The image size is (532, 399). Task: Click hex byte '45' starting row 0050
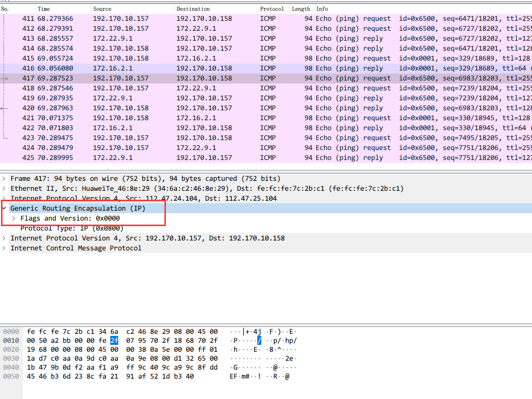coord(31,376)
